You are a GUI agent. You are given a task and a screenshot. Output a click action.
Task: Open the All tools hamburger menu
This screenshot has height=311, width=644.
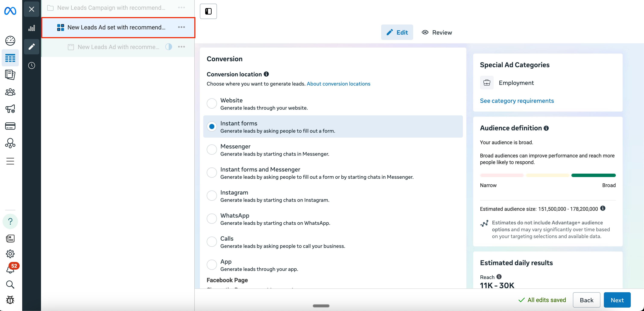[10, 161]
